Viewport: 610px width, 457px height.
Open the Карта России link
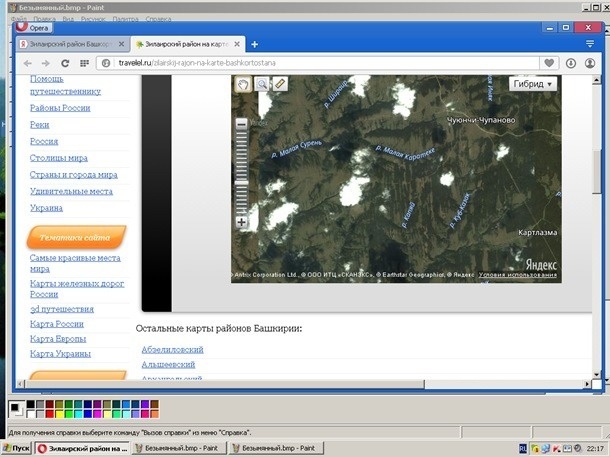click(x=57, y=324)
